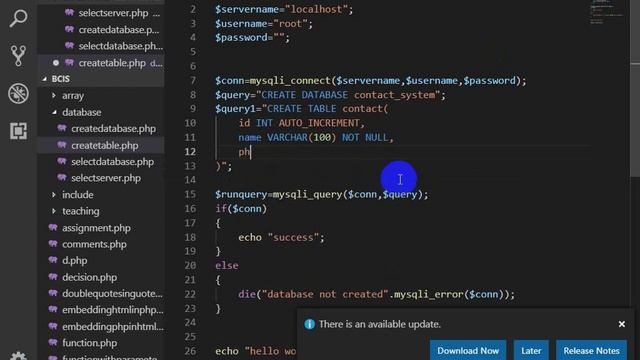Screen dimensions: 640x360
Task: Click PHP icon beside comments.php
Action: click(x=53, y=244)
